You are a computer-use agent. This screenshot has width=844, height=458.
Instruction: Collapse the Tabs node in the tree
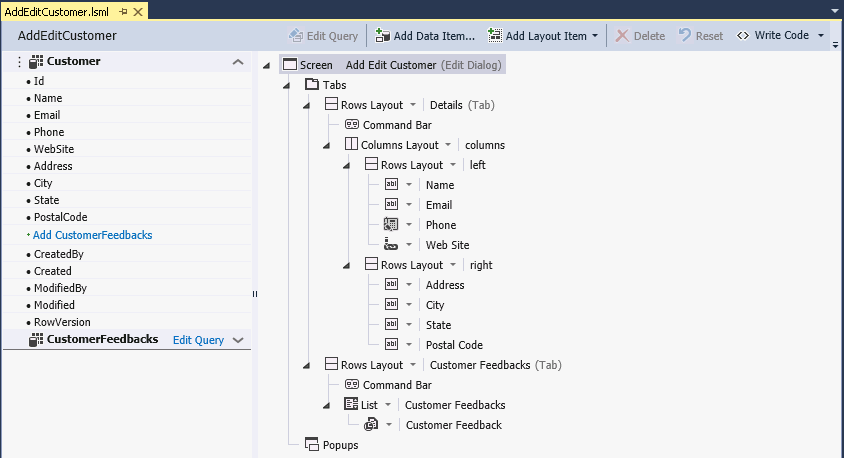[286, 85]
